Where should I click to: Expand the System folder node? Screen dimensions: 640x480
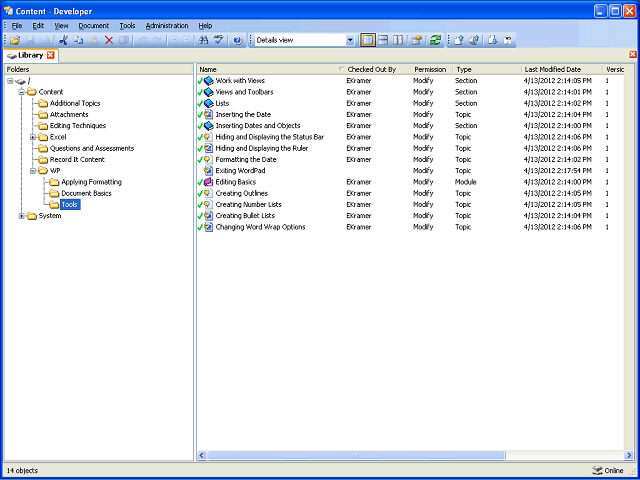tap(22, 216)
